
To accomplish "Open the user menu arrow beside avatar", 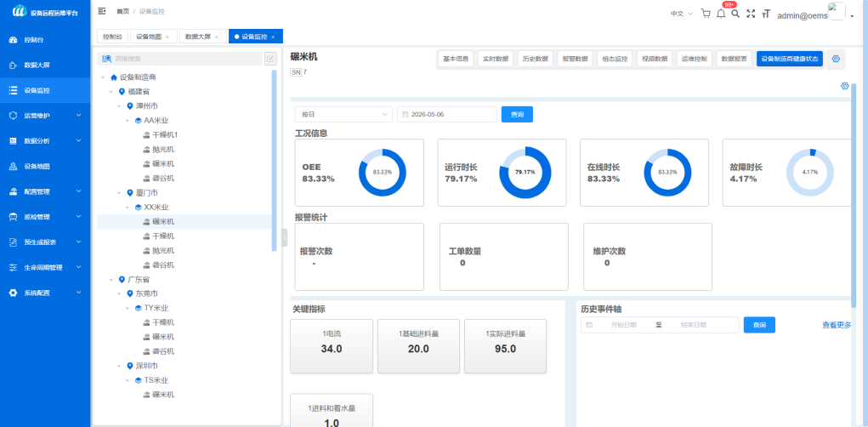I will 853,17.
